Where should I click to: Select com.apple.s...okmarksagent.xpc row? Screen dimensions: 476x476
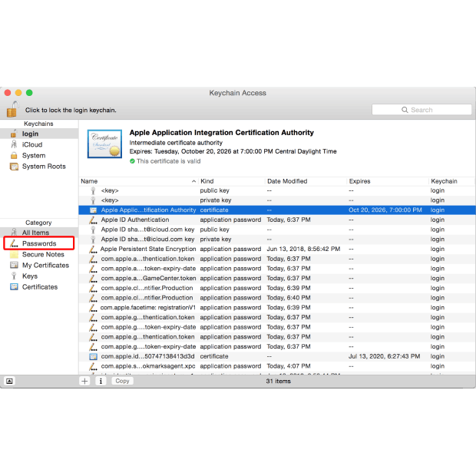pyautogui.click(x=277, y=366)
